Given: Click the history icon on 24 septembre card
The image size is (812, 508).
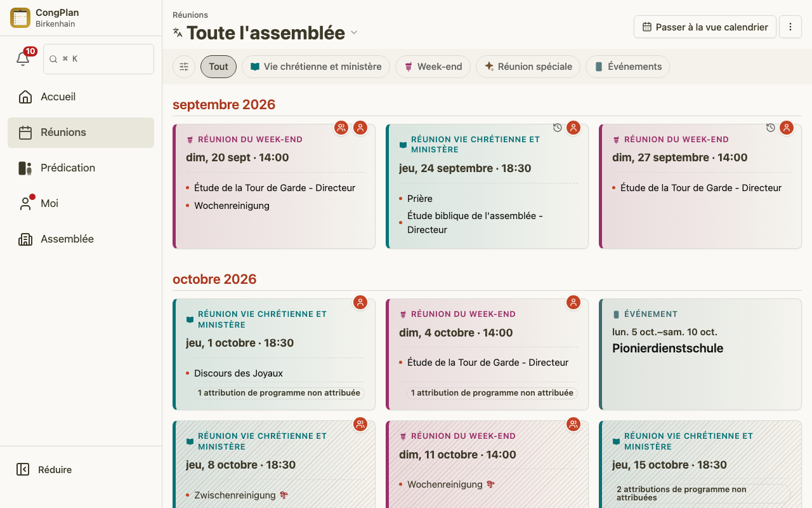Looking at the screenshot, I should (557, 128).
